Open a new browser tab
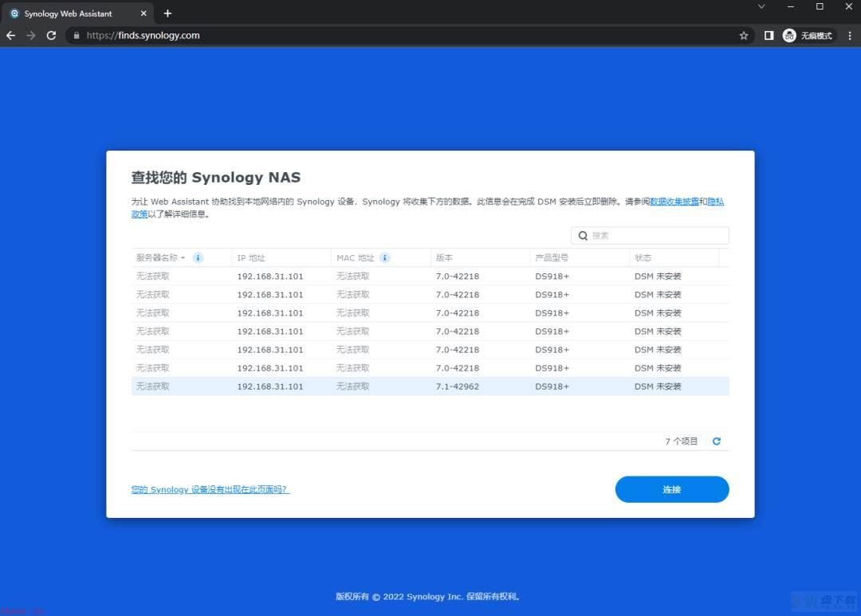The width and height of the screenshot is (861, 616). click(167, 14)
